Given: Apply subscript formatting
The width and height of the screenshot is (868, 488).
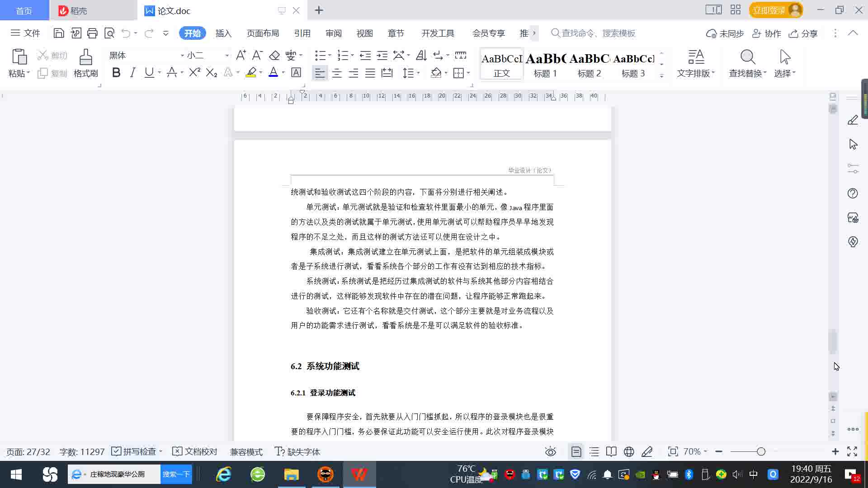Looking at the screenshot, I should (x=212, y=72).
